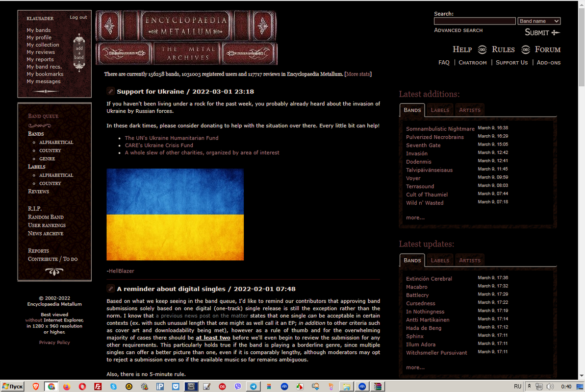Click the 'More stats' link

(x=358, y=74)
